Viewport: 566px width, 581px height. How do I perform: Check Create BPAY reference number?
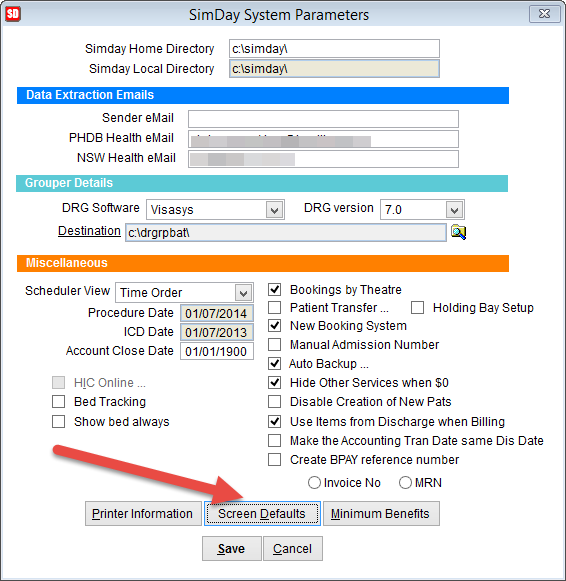[274, 459]
